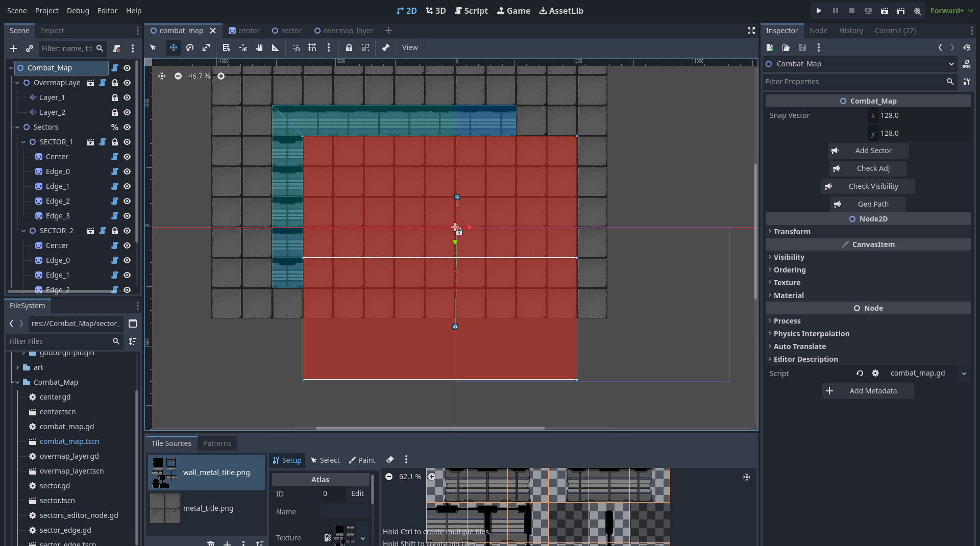Viewport: 980px width, 546px height.
Task: Lock selected node with lock icon
Action: coord(349,47)
